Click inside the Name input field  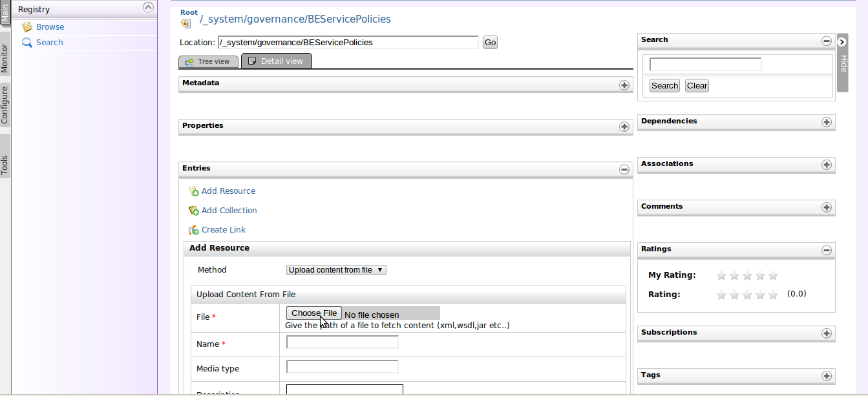pos(342,342)
